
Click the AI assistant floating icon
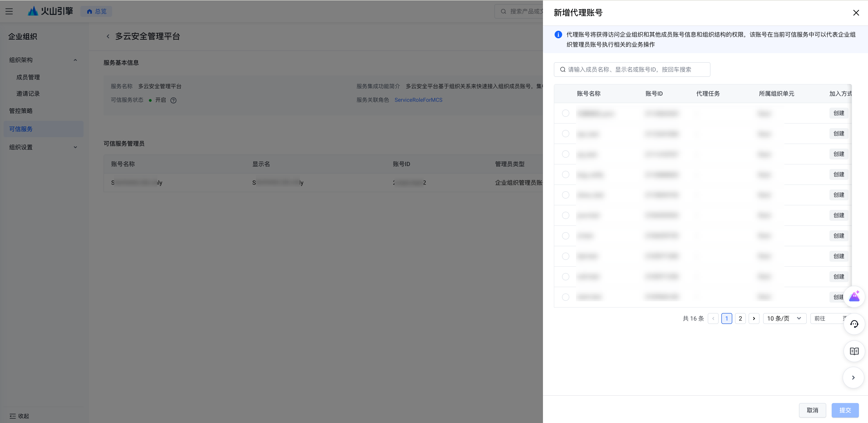point(854,296)
